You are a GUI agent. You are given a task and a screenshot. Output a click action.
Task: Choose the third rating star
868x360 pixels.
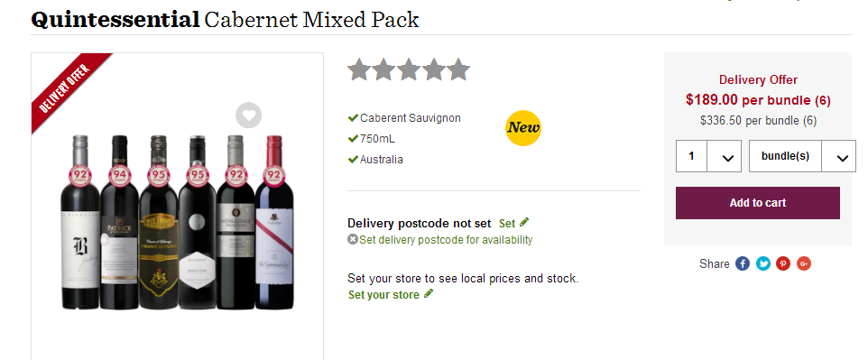tap(409, 69)
